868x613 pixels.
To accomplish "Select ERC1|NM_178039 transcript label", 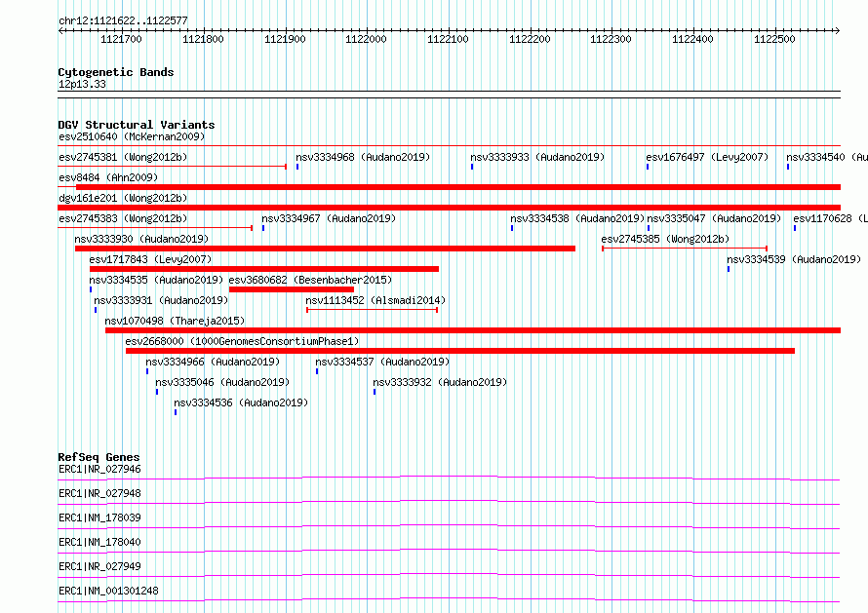I will tap(99, 517).
